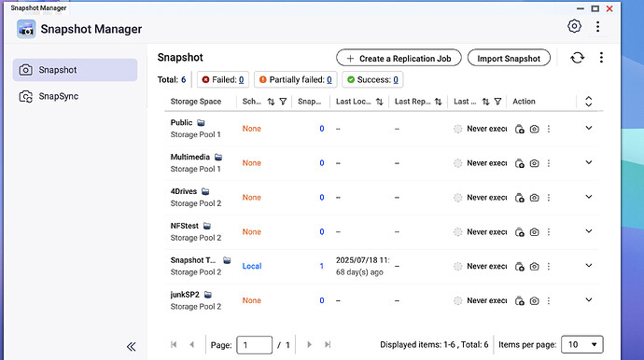Open the 4Drives folder icon
The image size is (644, 360).
click(205, 192)
